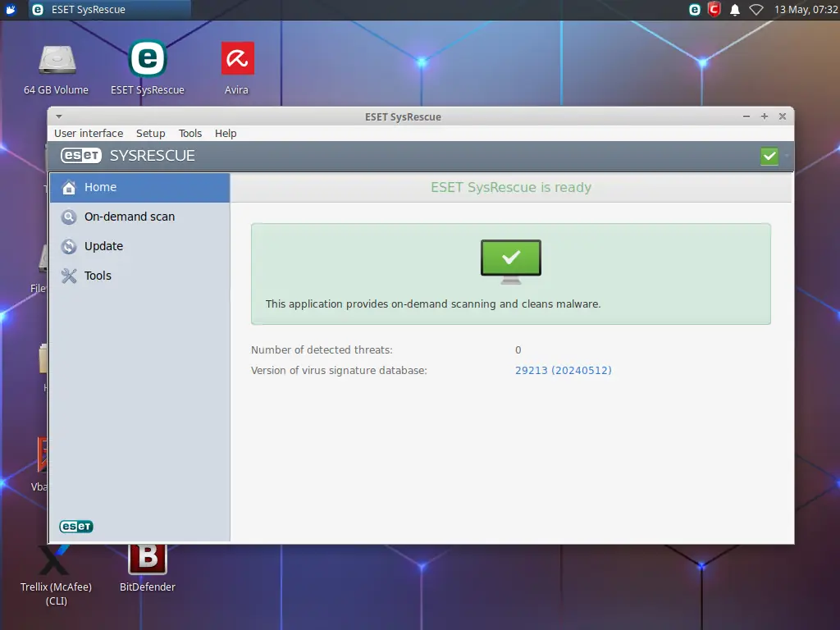The height and width of the screenshot is (630, 840).
Task: Open the User interface menu
Action: [x=89, y=133]
